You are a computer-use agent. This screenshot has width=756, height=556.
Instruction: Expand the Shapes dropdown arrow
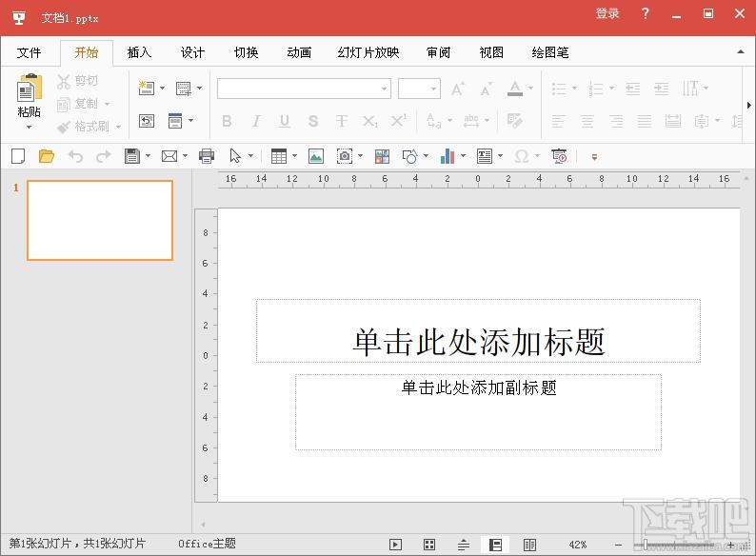point(426,156)
